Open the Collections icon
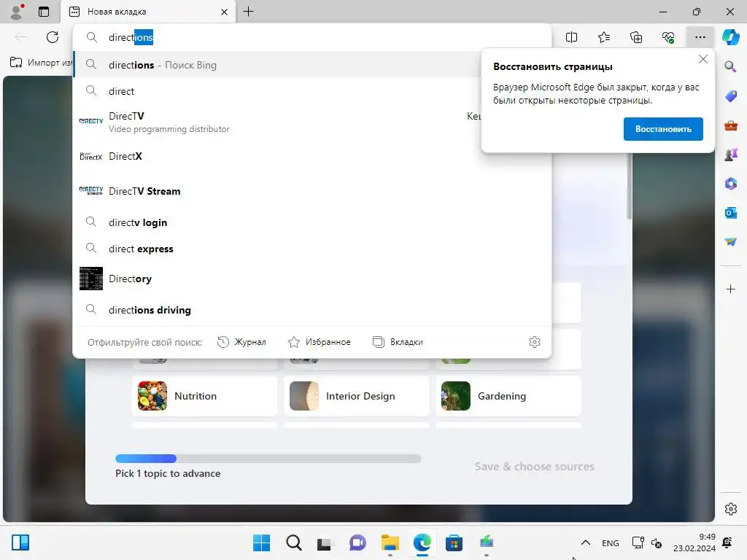 pyautogui.click(x=636, y=37)
